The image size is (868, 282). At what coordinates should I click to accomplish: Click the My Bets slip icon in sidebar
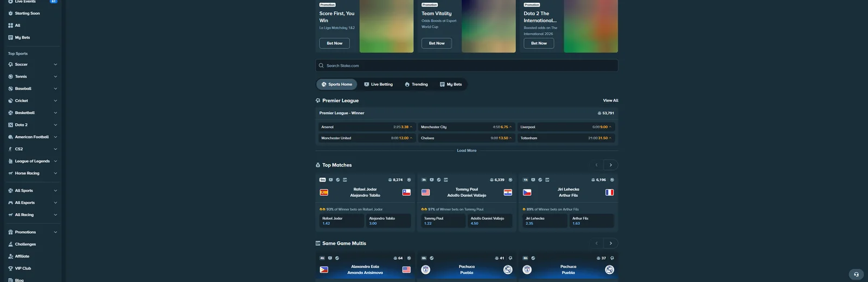point(10,37)
